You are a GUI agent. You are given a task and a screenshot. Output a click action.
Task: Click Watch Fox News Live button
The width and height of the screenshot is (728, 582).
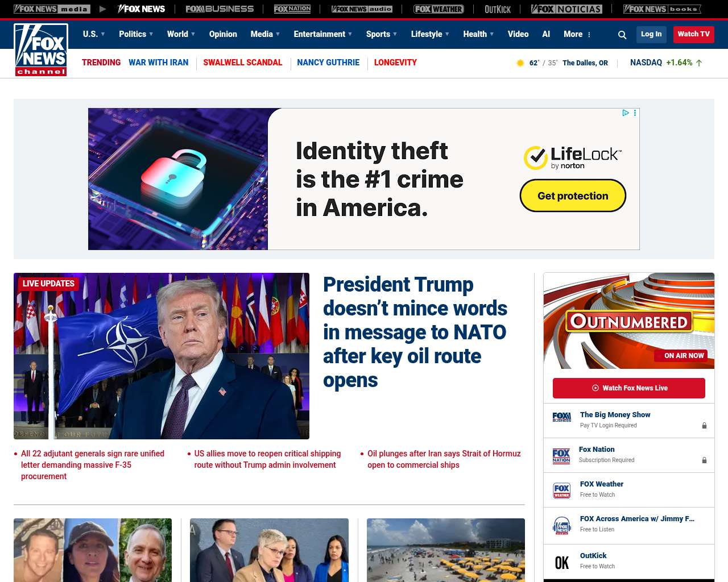[629, 388]
